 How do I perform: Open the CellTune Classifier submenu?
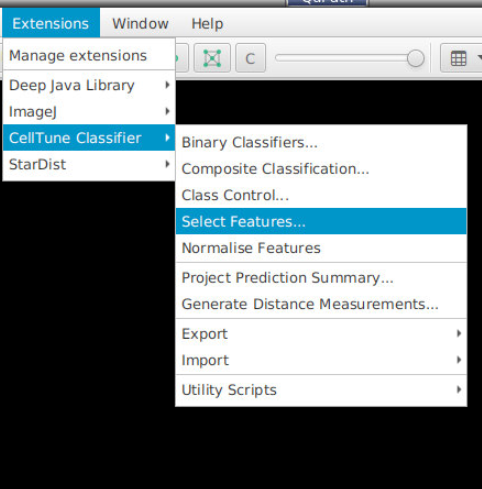(x=89, y=138)
